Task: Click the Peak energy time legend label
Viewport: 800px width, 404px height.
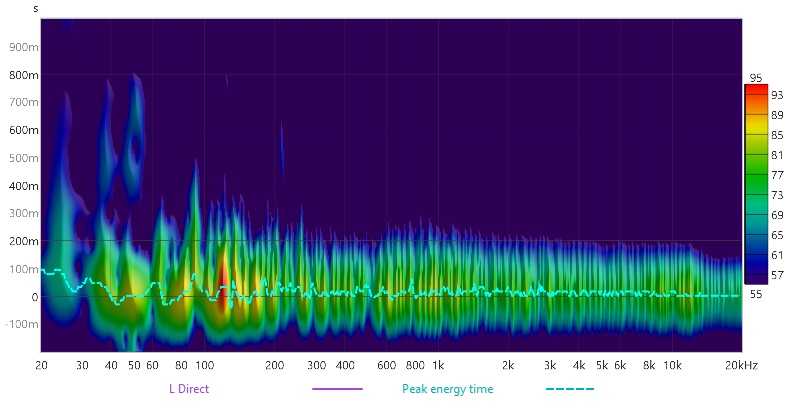Action: (x=447, y=389)
